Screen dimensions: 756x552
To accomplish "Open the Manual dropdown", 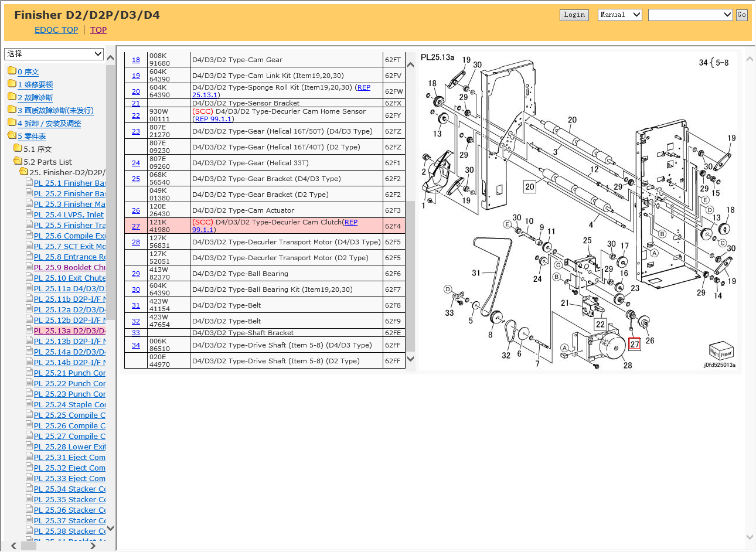I will [619, 15].
